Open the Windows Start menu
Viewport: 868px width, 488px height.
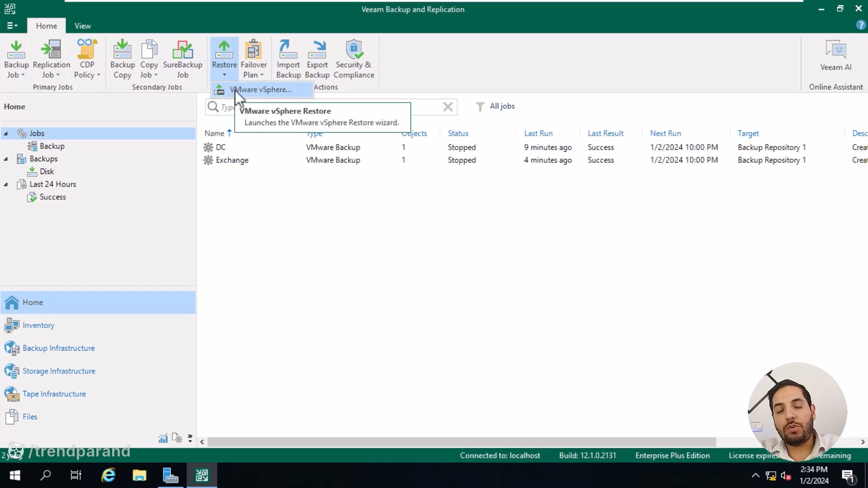(x=15, y=475)
